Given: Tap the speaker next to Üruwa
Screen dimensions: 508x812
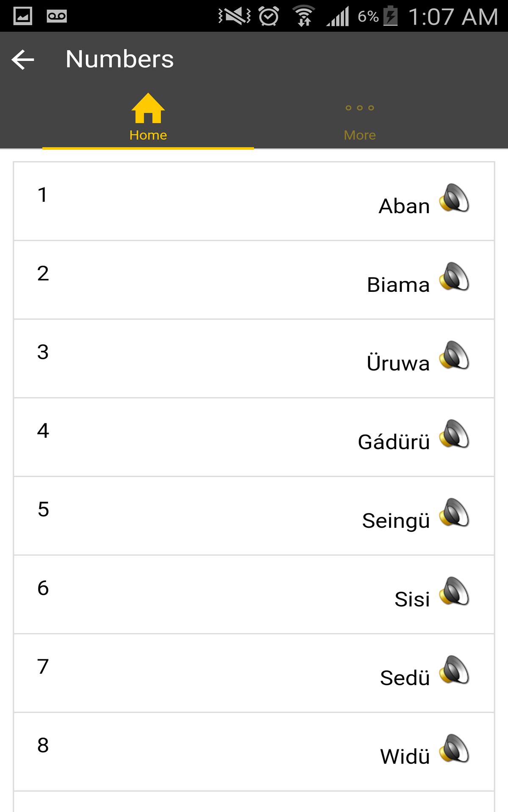Looking at the screenshot, I should click(454, 355).
